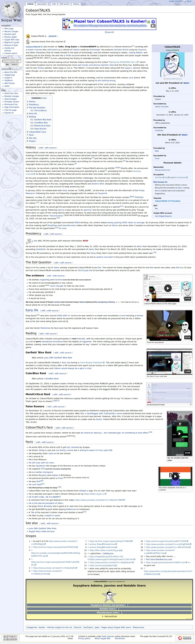The image size is (195, 644).
Task: Hide the Contents table
Action: coord(44,98)
